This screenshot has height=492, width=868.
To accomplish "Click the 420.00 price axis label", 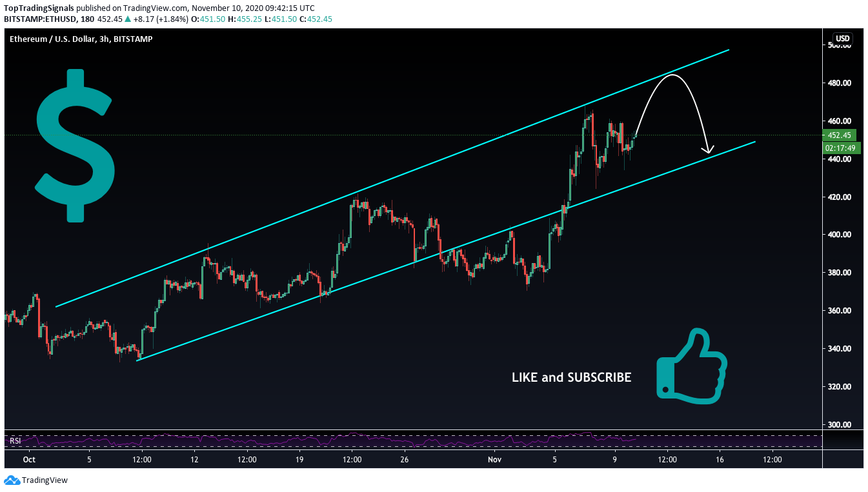I will [838, 197].
